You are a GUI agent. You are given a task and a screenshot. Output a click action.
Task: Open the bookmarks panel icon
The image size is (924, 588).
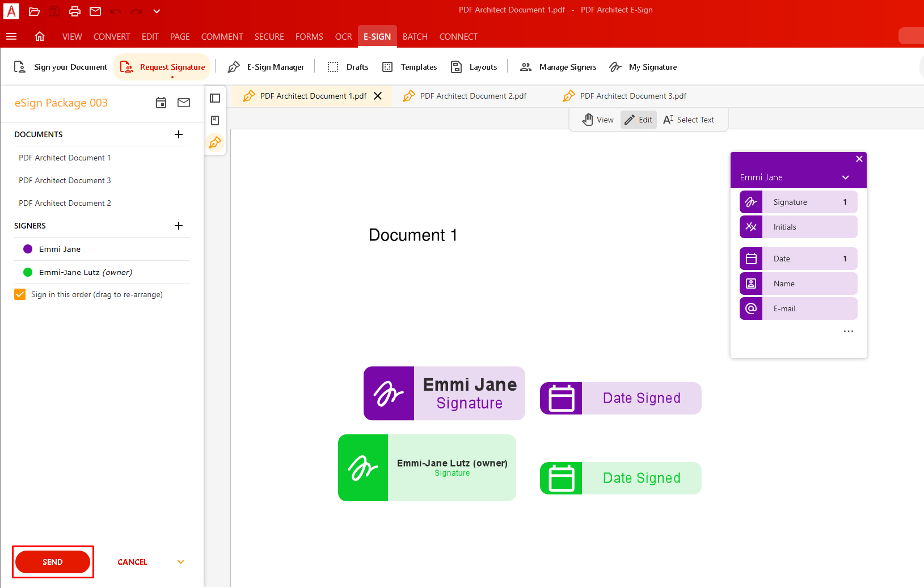click(215, 120)
